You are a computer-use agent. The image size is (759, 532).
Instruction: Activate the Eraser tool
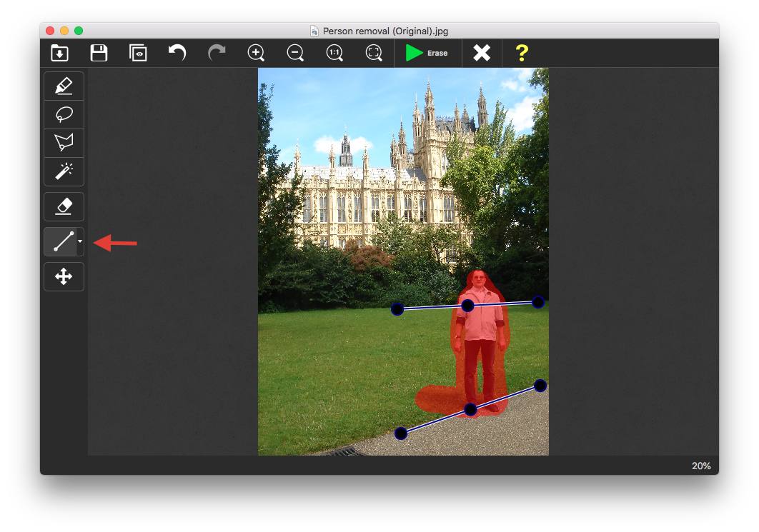[x=64, y=206]
